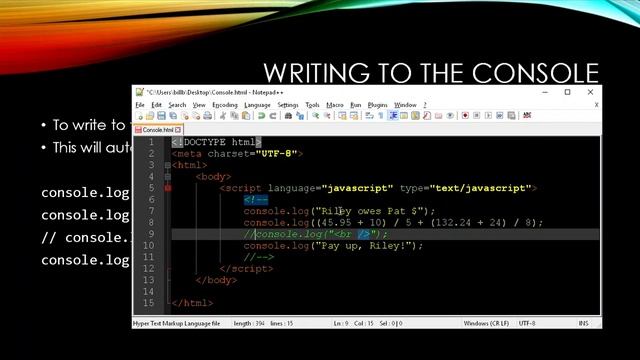Screen dimensions: 640x360
Task: Open the Replace dialog from the toolbar
Action: tap(300, 116)
